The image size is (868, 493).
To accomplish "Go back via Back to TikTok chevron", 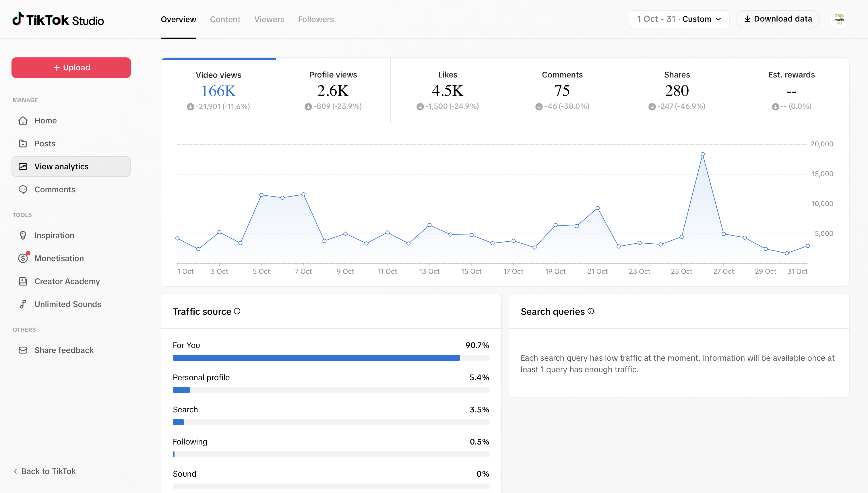I will click(x=15, y=471).
